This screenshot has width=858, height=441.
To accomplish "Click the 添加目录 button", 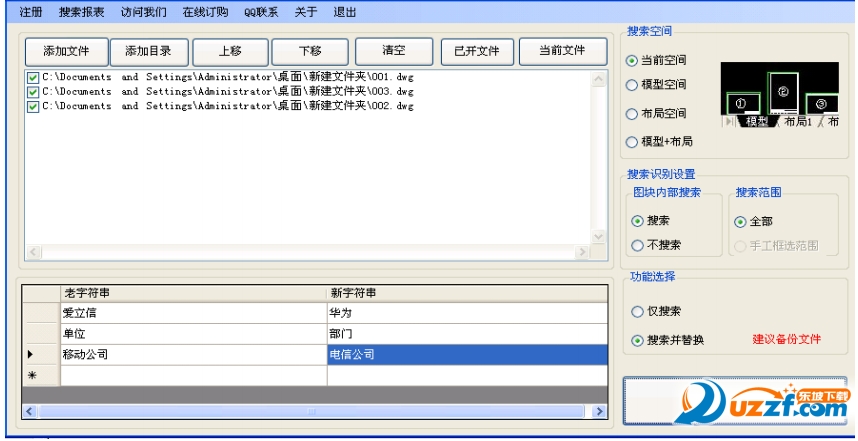I will pyautogui.click(x=149, y=52).
